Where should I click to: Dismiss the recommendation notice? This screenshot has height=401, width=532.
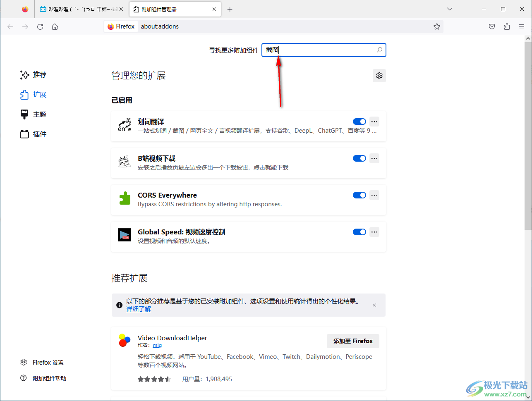(x=374, y=305)
